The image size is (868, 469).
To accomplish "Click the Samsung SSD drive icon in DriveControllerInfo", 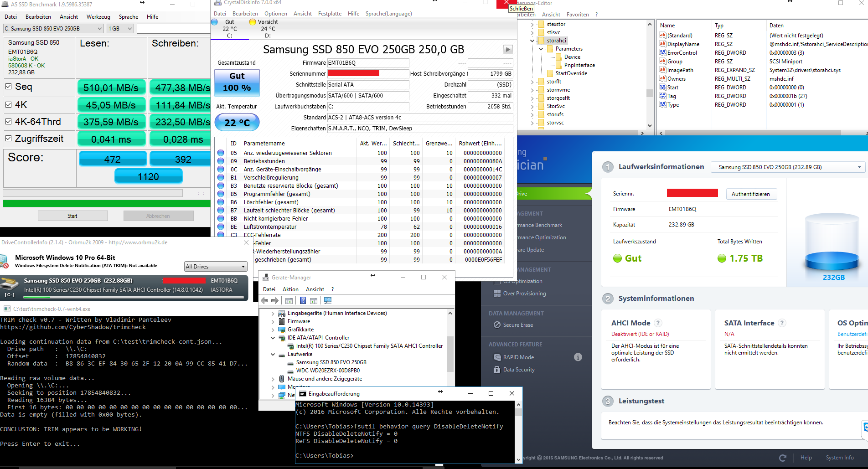I will tap(10, 285).
